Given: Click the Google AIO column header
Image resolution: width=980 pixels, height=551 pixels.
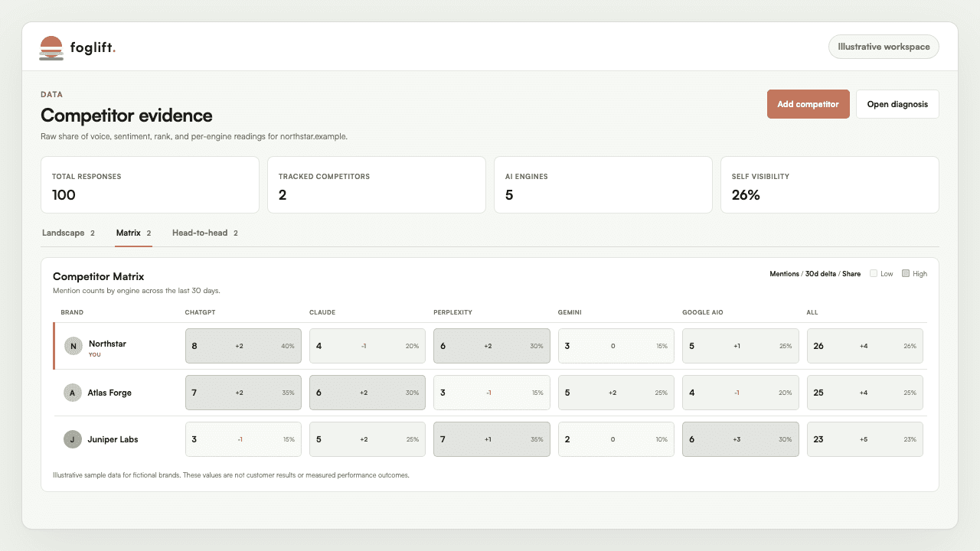Looking at the screenshot, I should pyautogui.click(x=703, y=312).
